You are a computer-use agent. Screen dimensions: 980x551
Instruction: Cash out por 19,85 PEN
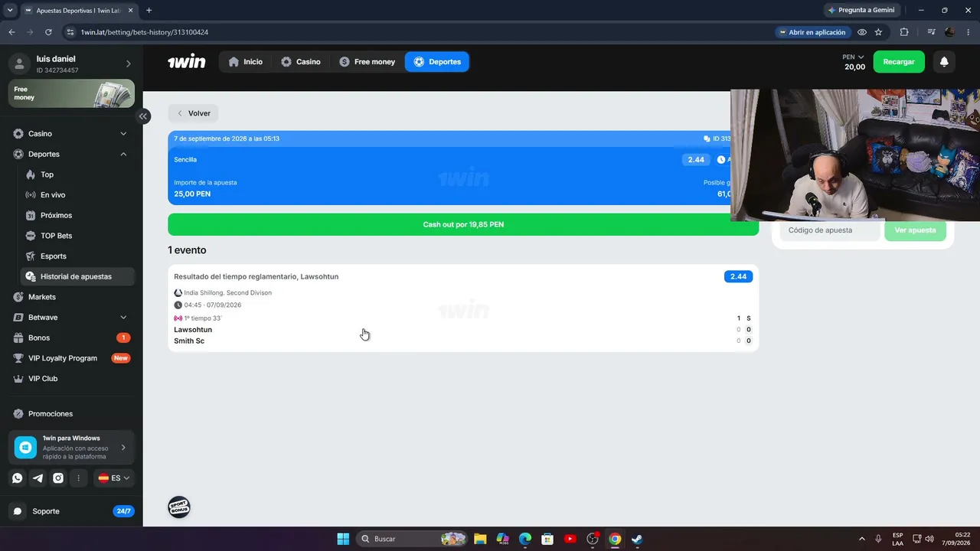pos(463,224)
